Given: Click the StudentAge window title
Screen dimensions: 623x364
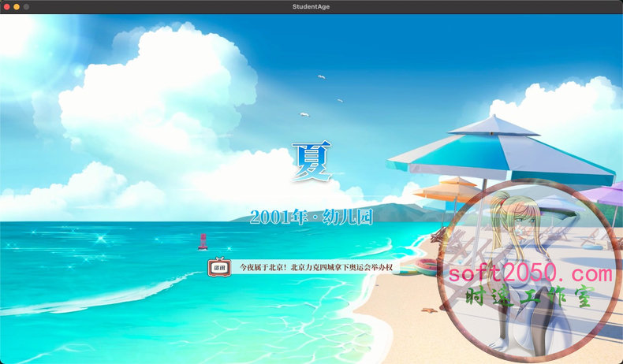Looking at the screenshot, I should pos(311,6).
